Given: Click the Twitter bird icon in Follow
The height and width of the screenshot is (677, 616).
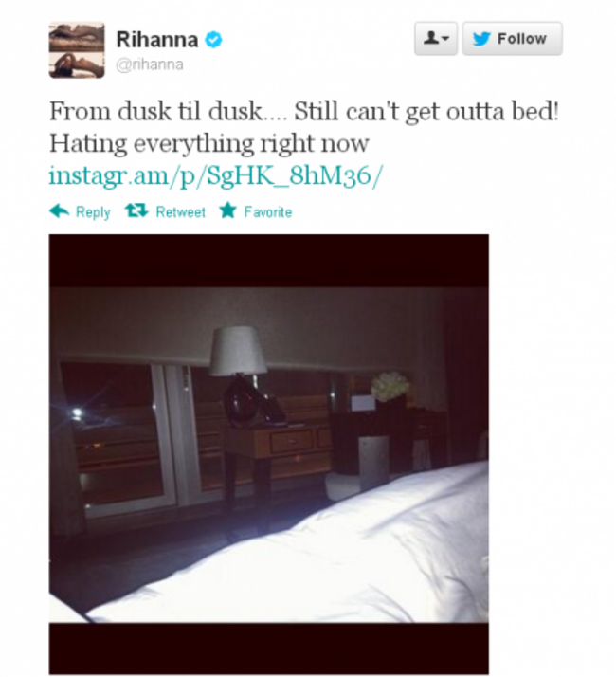Looking at the screenshot, I should point(481,39).
